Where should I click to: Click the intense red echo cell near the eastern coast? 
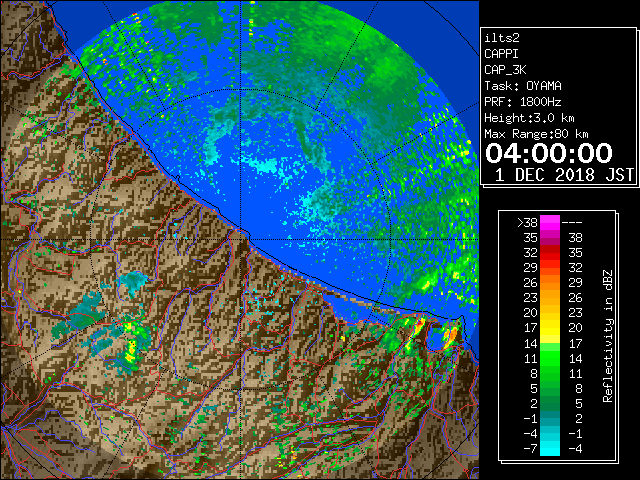coord(419,326)
